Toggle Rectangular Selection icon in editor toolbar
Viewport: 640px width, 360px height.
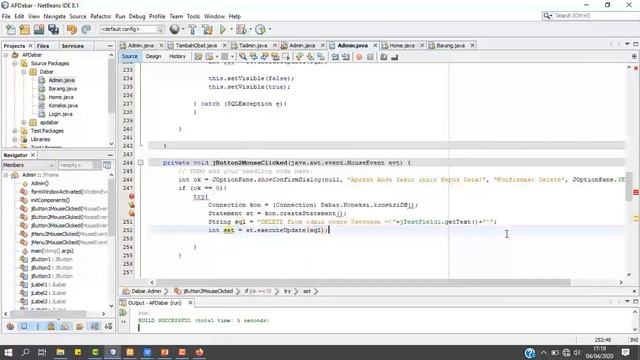[286, 57]
